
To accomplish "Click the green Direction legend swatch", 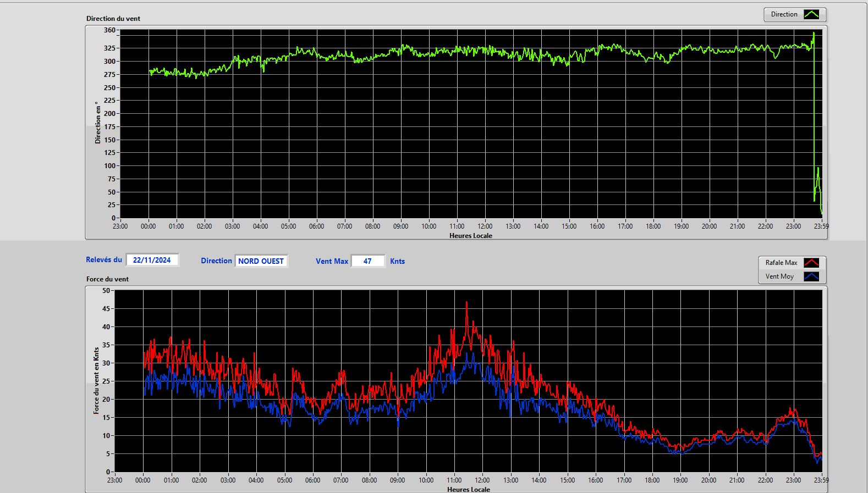I will pyautogui.click(x=811, y=14).
